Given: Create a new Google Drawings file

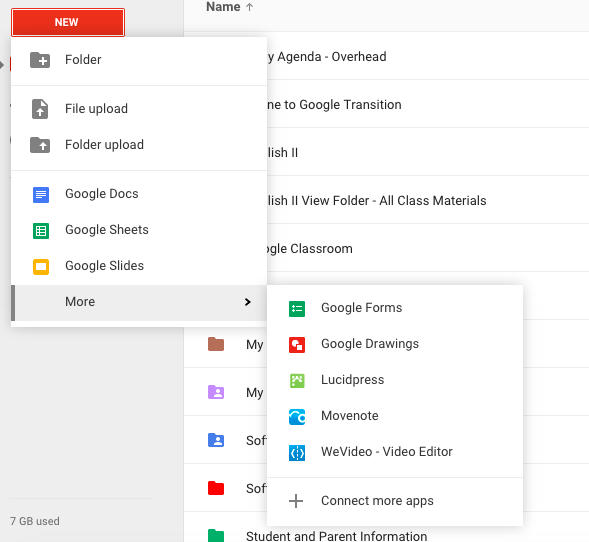Looking at the screenshot, I should pyautogui.click(x=395, y=344).
